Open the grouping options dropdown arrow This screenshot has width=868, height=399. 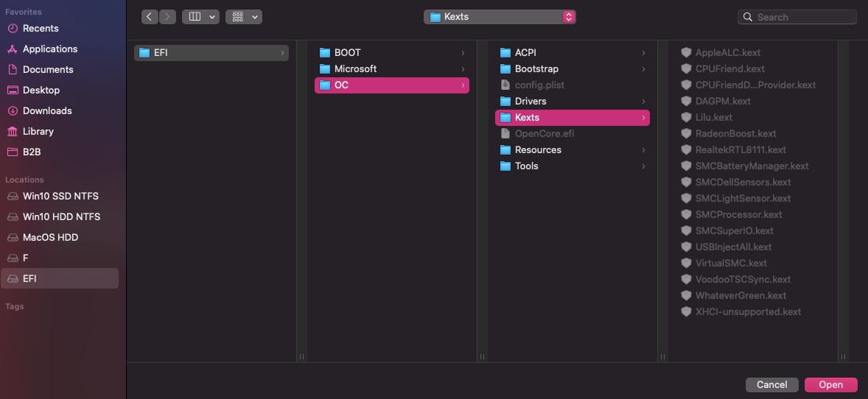[x=255, y=17]
